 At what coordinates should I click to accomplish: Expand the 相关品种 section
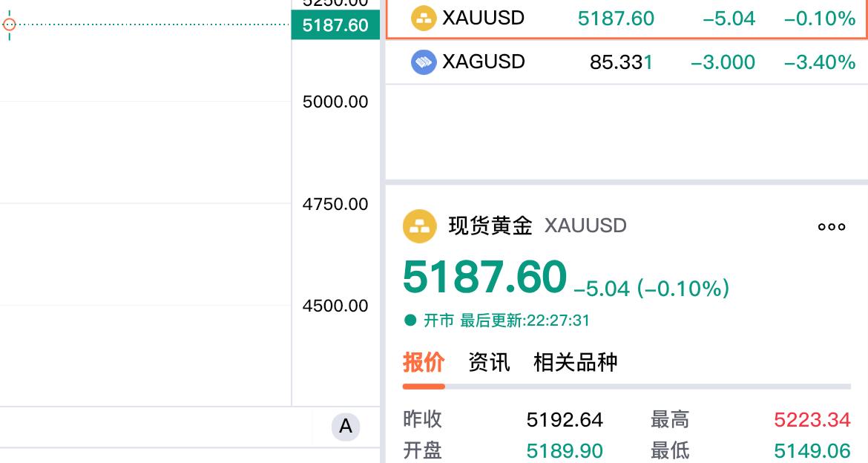coord(576,362)
